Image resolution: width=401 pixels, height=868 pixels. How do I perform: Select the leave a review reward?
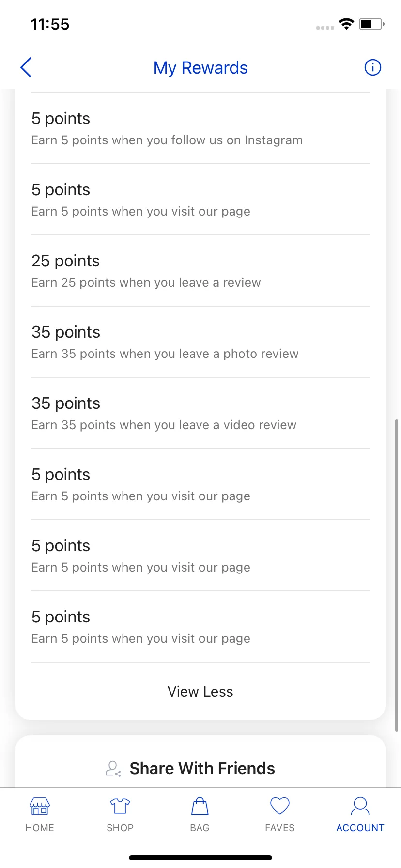(x=200, y=271)
